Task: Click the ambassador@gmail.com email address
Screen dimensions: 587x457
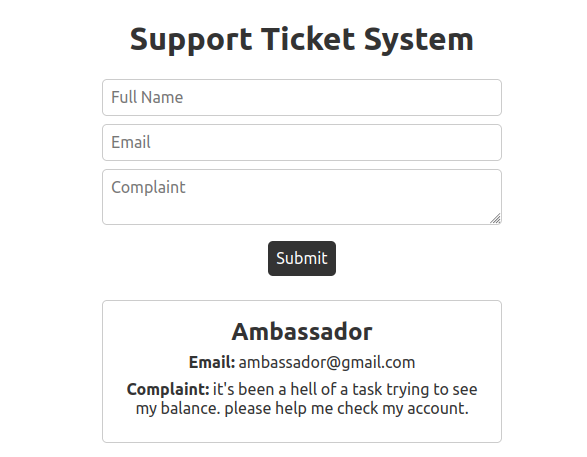Action: [x=327, y=363]
